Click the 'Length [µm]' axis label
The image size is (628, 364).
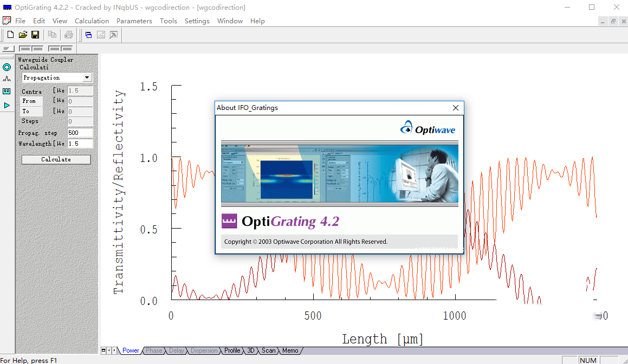pos(383,339)
